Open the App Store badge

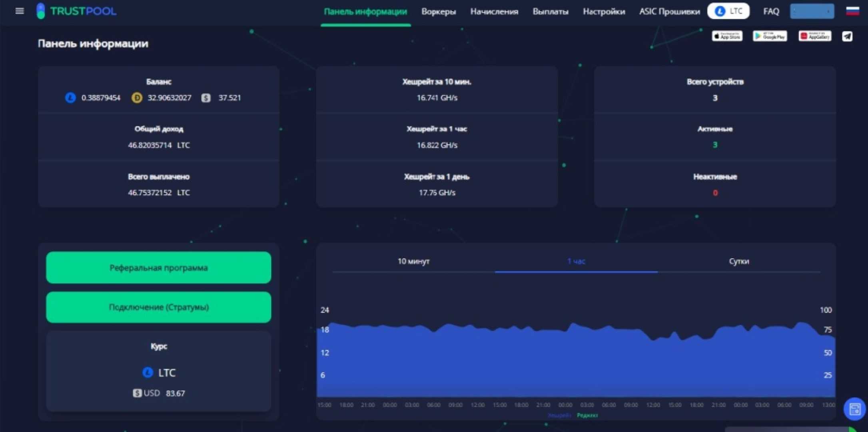coord(727,36)
